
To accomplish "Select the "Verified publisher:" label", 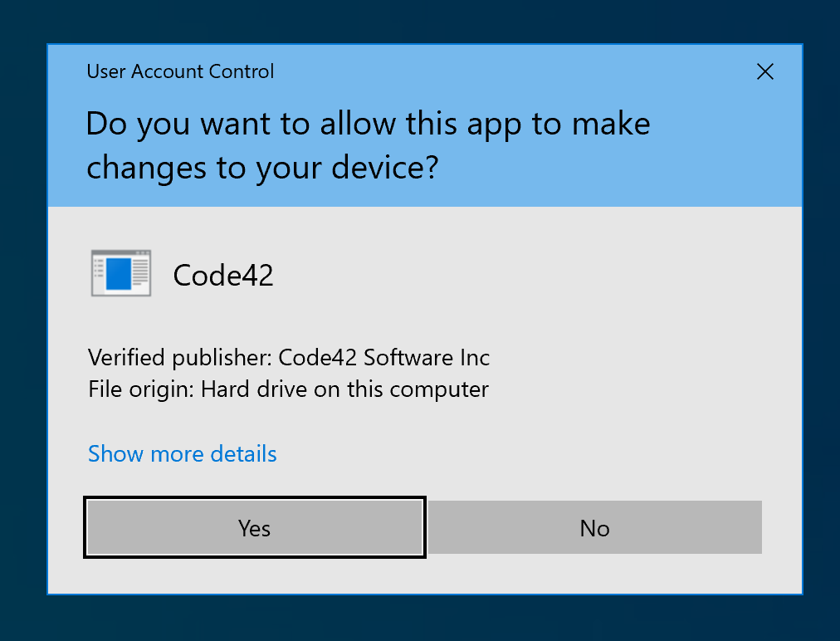I will click(x=180, y=358).
